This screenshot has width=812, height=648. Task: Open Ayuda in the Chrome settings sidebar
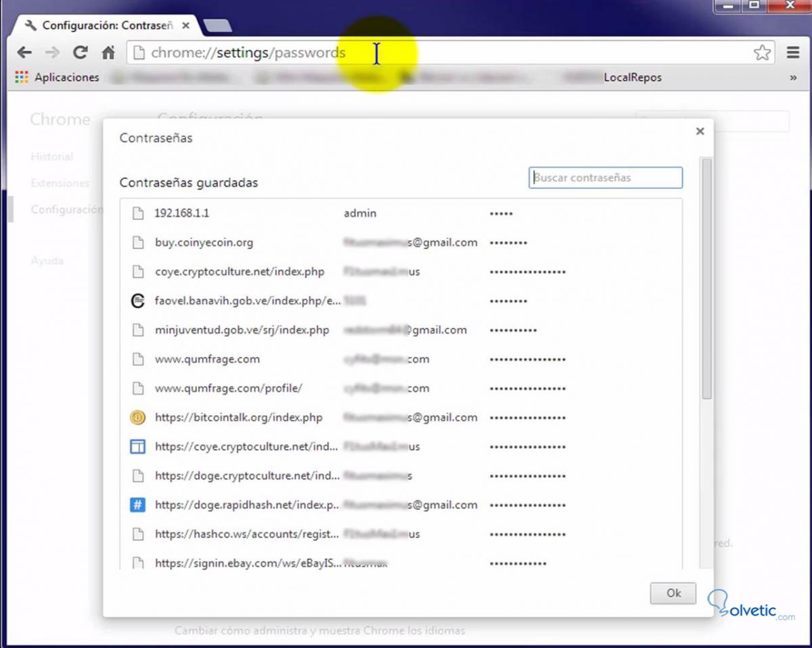(47, 260)
